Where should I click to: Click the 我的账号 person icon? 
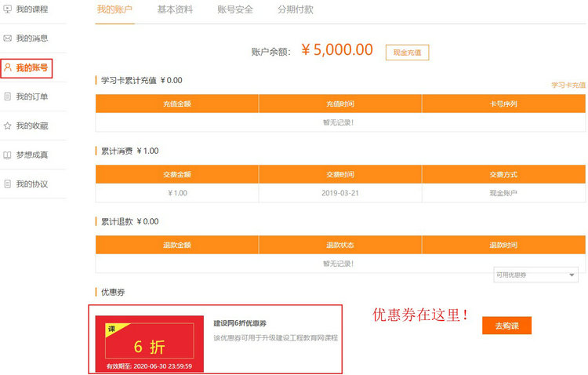8,67
